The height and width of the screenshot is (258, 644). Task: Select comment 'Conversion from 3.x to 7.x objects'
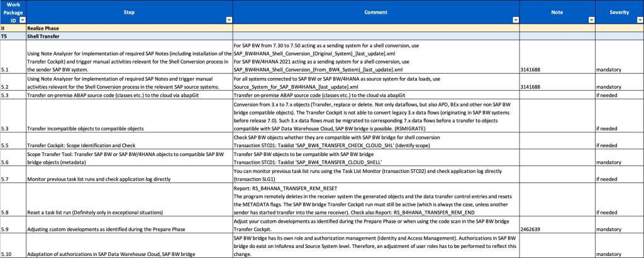[x=376, y=116]
